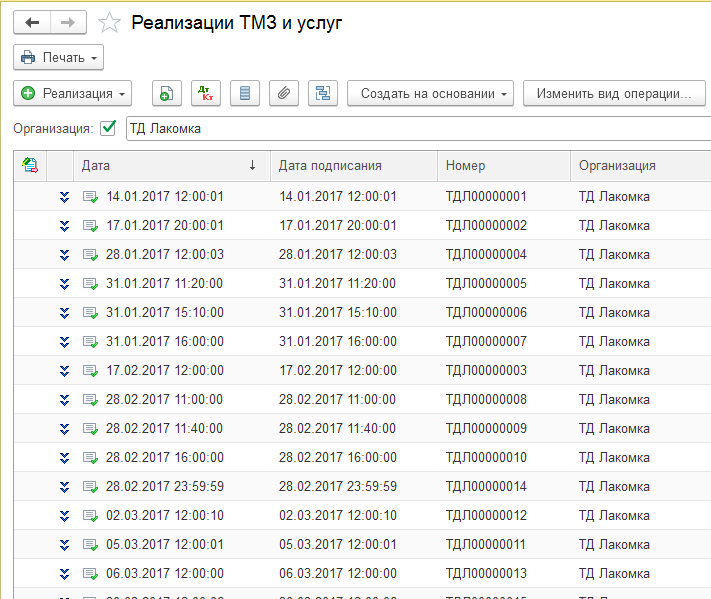Image resolution: width=711 pixels, height=599 pixels.
Task: Add page to favorites with star icon
Action: click(x=110, y=23)
